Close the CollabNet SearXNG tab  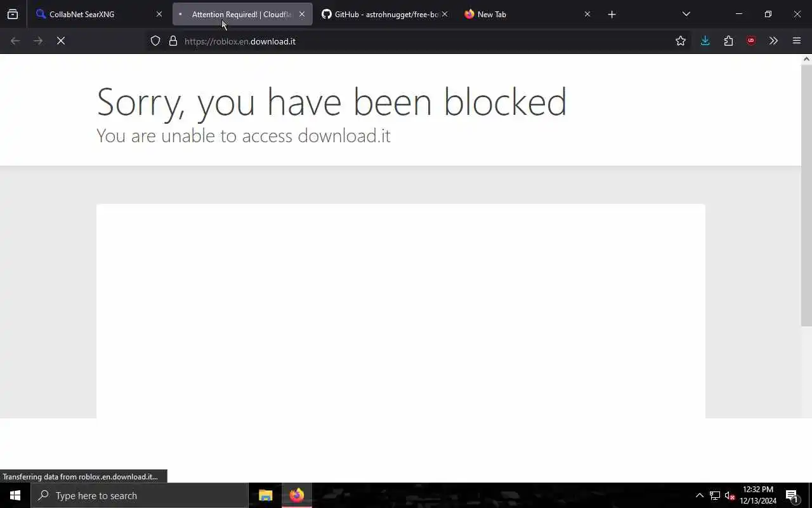[159, 14]
